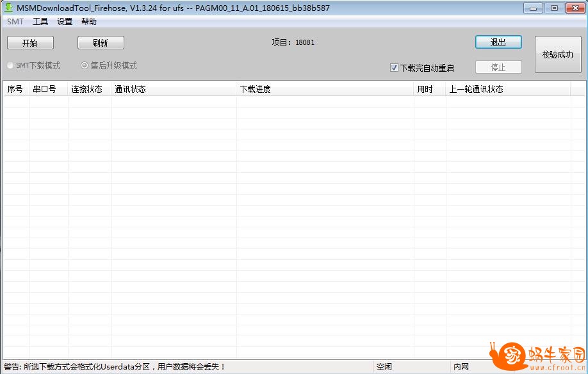The height and width of the screenshot is (374, 588).
Task: Click the 序号 column header
Action: pos(16,89)
